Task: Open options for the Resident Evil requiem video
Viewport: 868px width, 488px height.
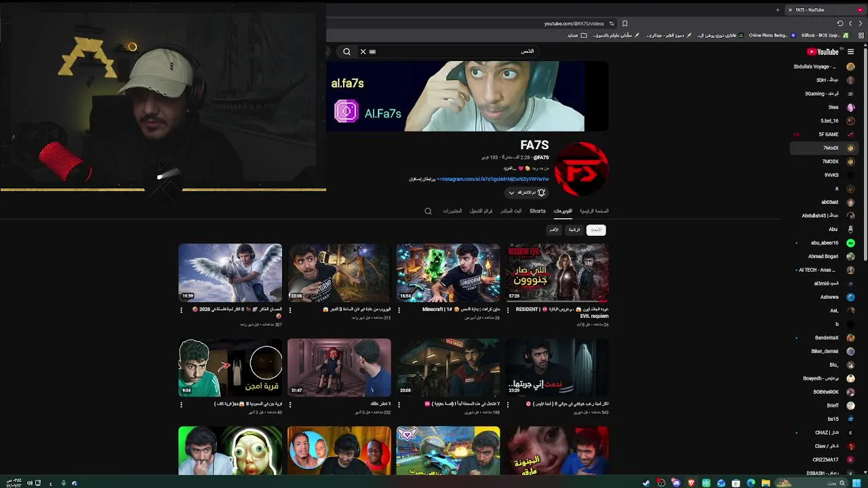Action: [x=507, y=310]
